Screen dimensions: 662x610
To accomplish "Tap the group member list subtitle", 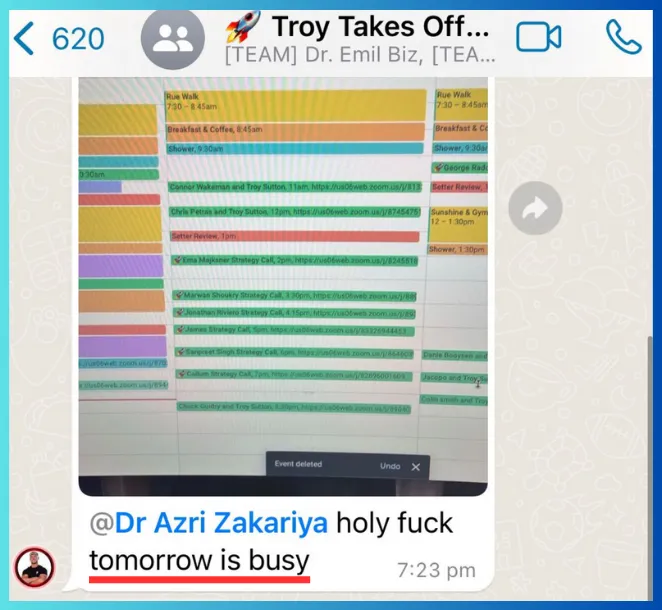I will tap(360, 55).
